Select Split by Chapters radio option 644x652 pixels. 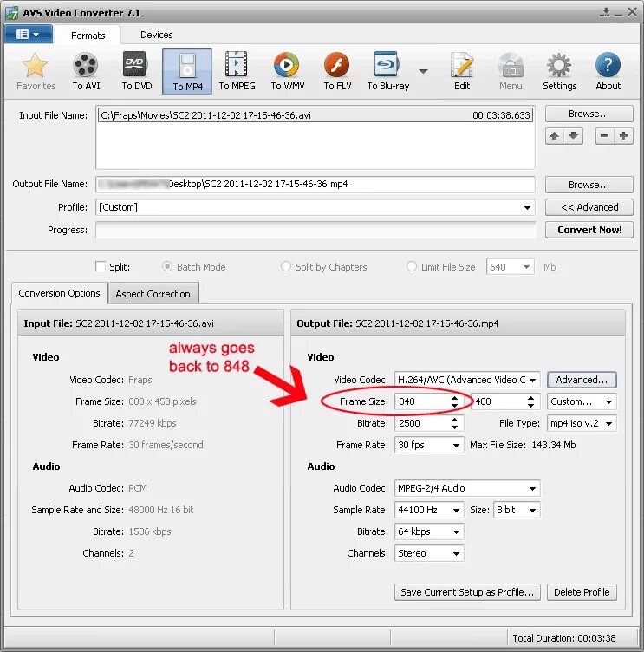(x=286, y=266)
